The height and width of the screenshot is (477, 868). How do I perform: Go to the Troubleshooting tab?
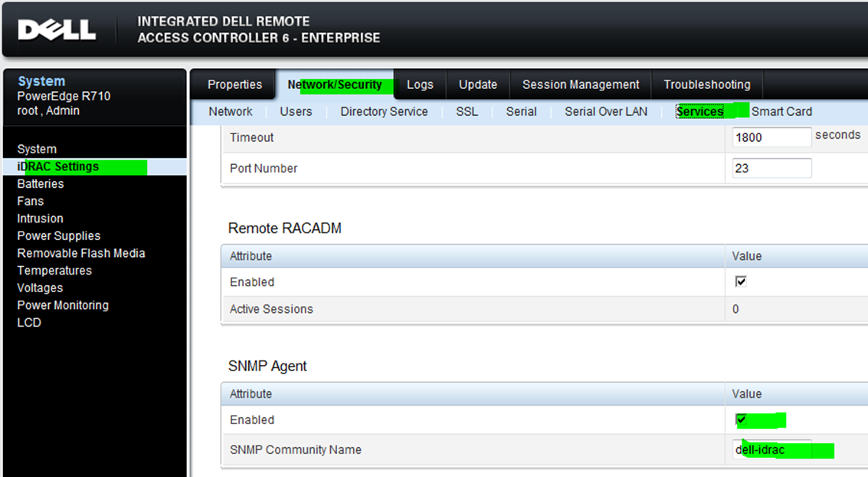[x=706, y=84]
